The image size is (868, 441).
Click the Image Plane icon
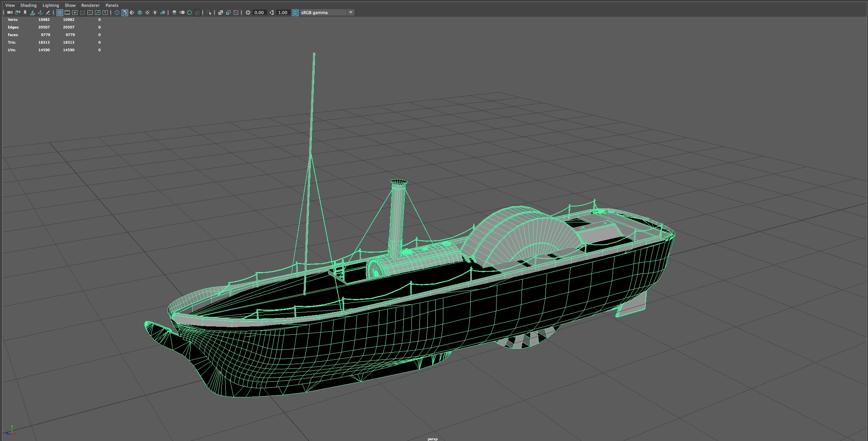coord(33,13)
